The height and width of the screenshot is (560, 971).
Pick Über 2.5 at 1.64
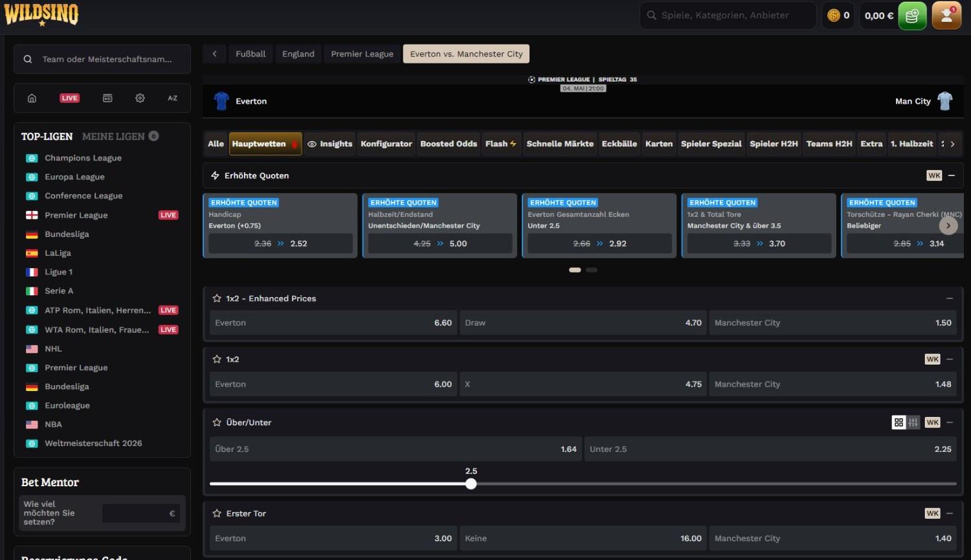[x=396, y=449]
